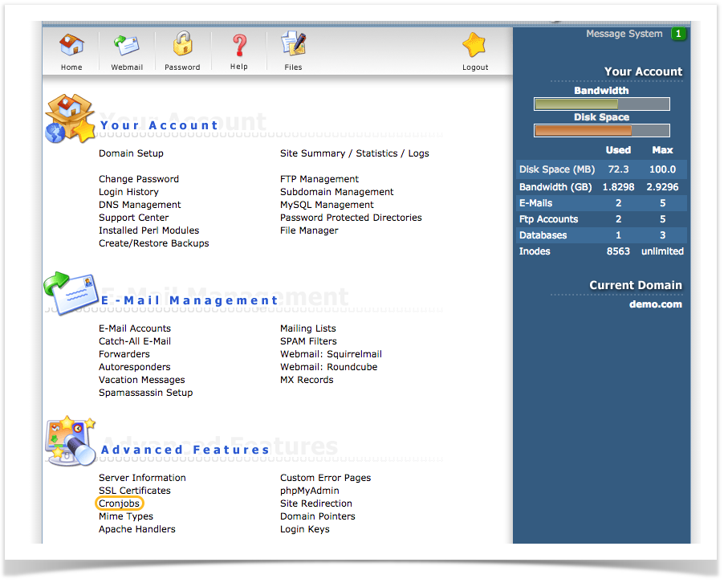The width and height of the screenshot is (728, 583).
Task: Open Forwarders link
Action: [124, 354]
